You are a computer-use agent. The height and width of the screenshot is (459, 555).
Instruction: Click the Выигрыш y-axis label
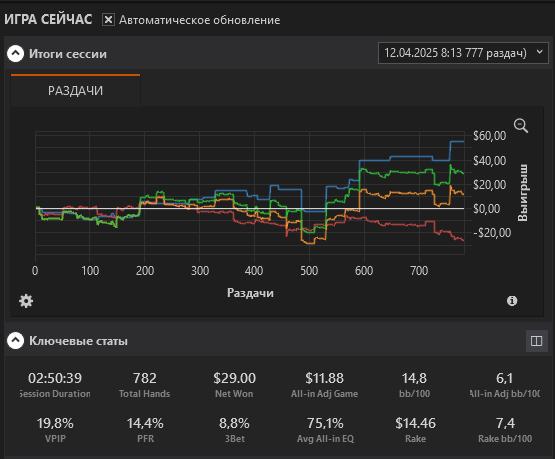522,193
